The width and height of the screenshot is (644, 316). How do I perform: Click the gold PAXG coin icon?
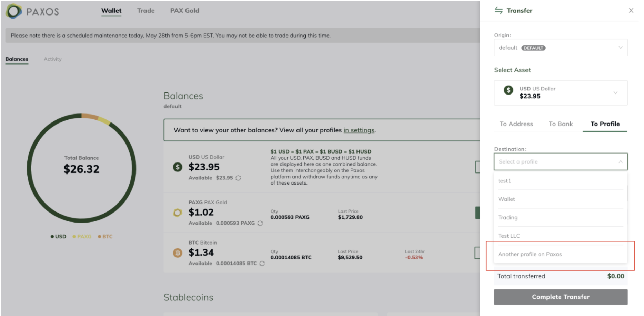click(x=177, y=213)
